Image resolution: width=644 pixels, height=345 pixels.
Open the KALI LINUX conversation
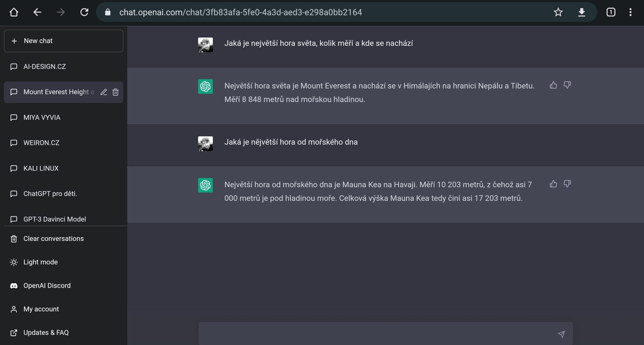64,168
